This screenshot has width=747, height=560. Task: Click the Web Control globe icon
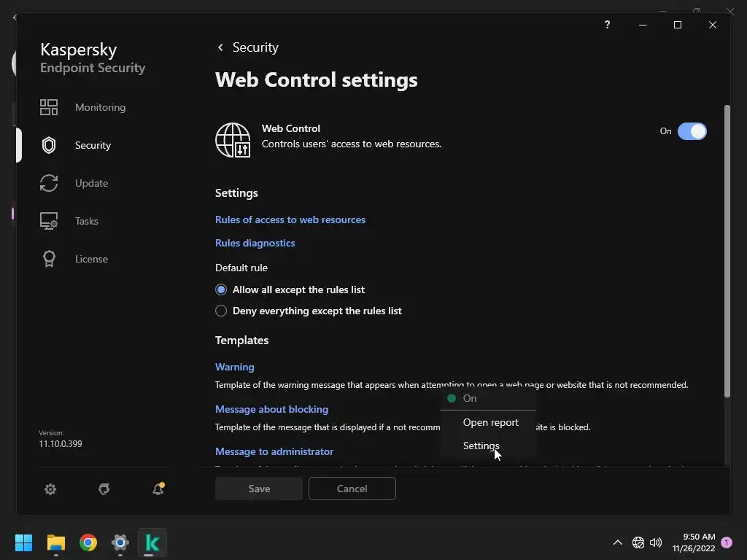click(x=233, y=140)
